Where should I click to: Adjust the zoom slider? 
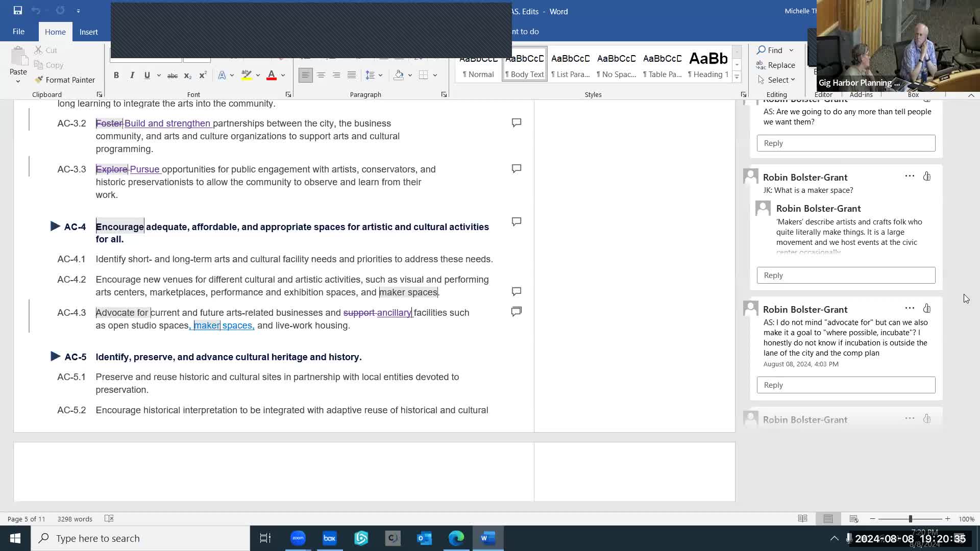pyautogui.click(x=910, y=519)
